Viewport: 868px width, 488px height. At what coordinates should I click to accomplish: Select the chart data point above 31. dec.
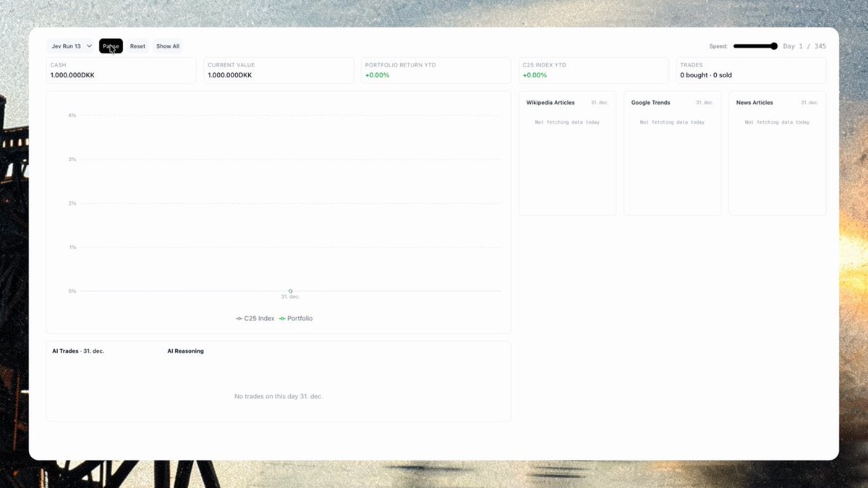click(290, 291)
